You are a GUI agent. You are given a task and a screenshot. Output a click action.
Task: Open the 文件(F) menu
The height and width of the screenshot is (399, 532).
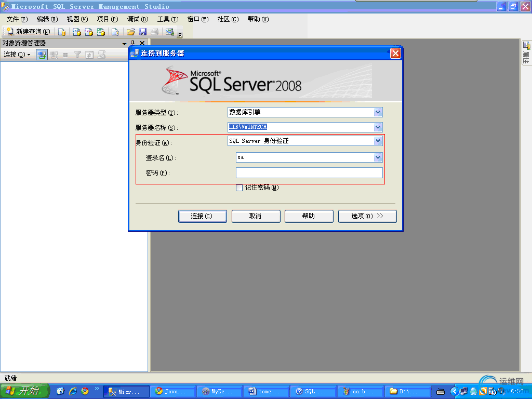click(x=17, y=19)
